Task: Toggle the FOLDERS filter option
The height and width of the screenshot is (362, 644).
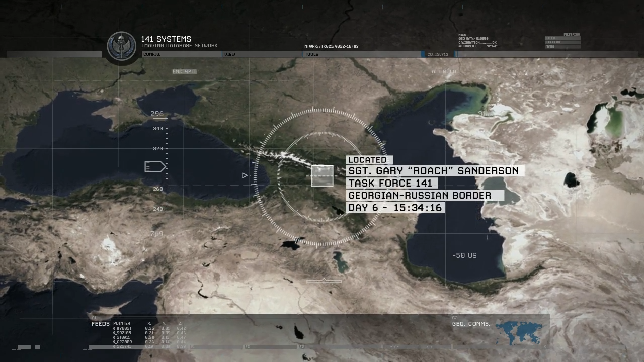Action: coord(562,42)
